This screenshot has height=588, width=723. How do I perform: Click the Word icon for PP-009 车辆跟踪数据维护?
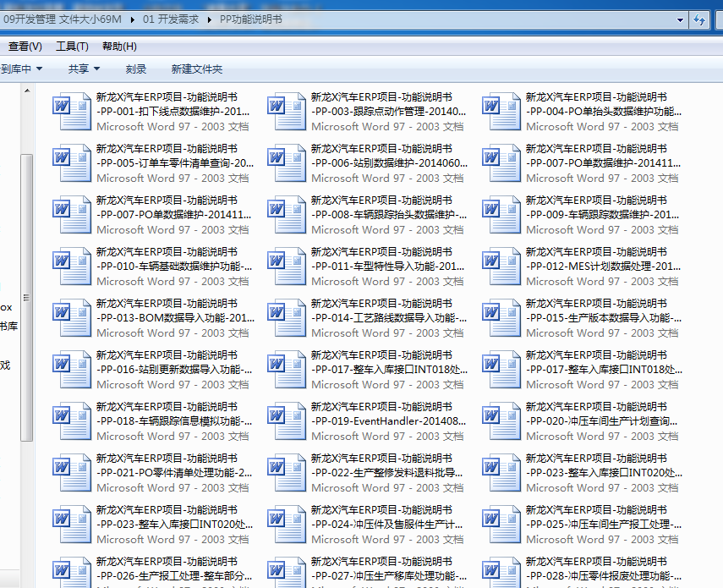tap(501, 215)
